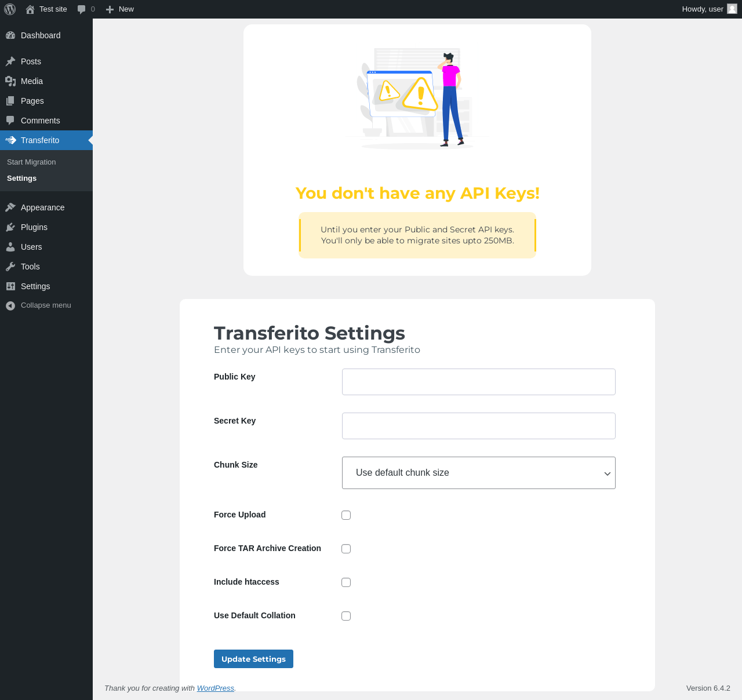742x700 pixels.
Task: Click the Transferito Settings heading
Action: coord(310,333)
